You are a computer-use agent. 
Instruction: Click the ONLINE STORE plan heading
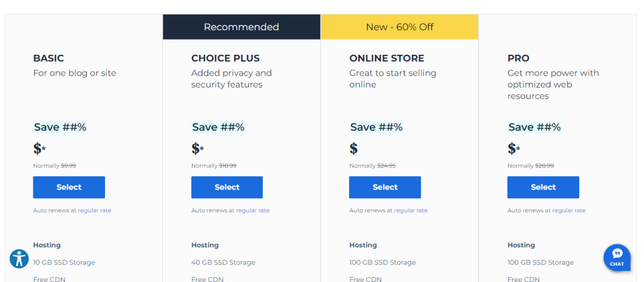click(387, 59)
